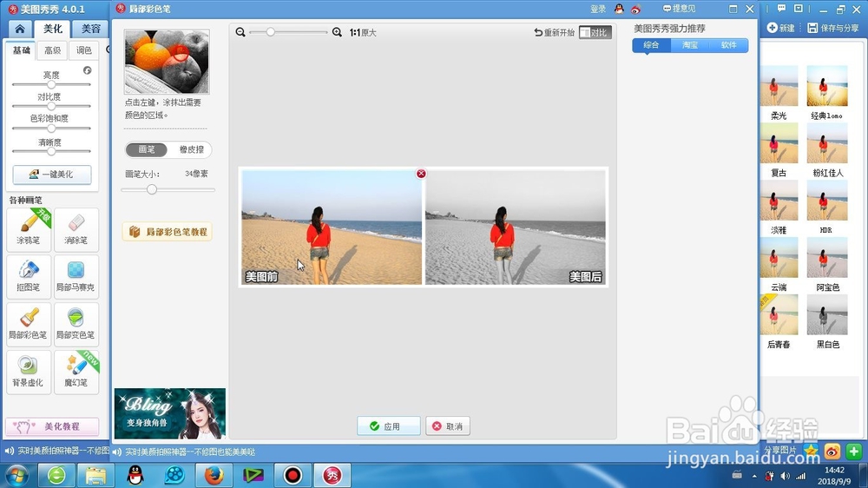The width and height of the screenshot is (868, 488).
Task: Toggle the 对比 compare view
Action: click(595, 32)
